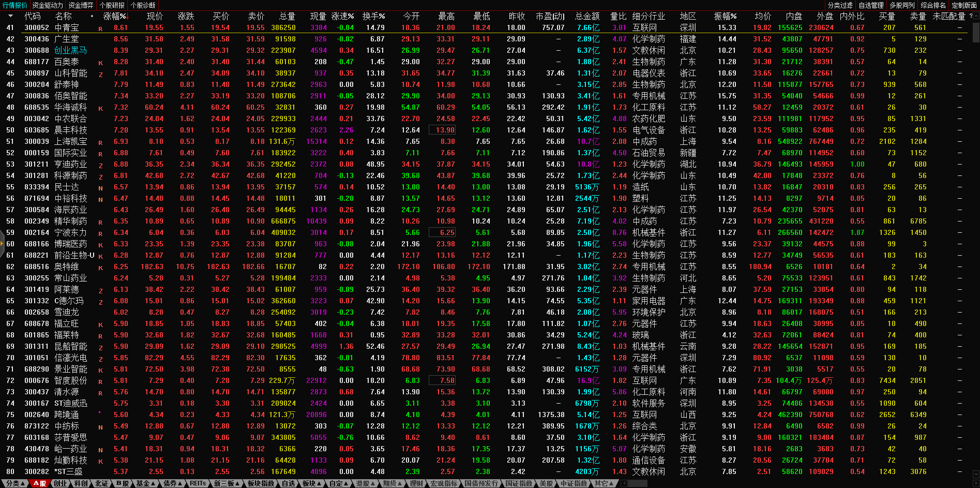Click the question mark icon after 未匹配量
The image size is (980, 488).
pos(971,16)
